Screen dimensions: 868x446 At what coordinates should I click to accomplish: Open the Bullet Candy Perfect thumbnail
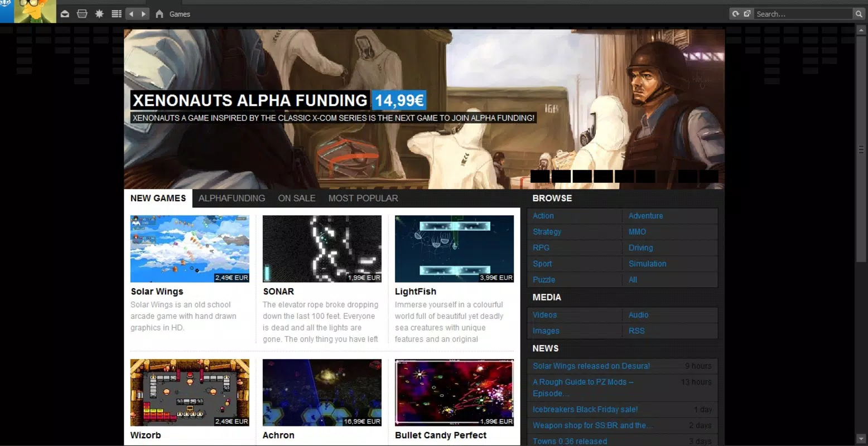pyautogui.click(x=454, y=392)
